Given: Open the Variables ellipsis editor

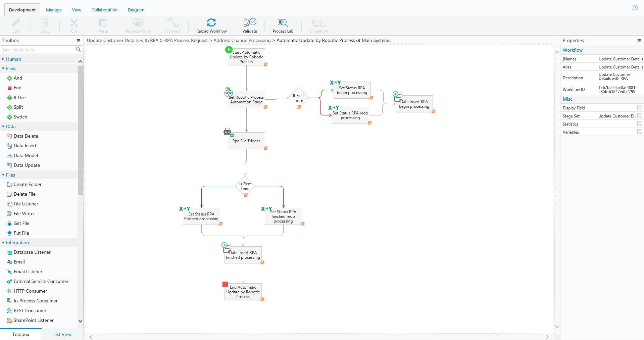Looking at the screenshot, I should [x=640, y=132].
